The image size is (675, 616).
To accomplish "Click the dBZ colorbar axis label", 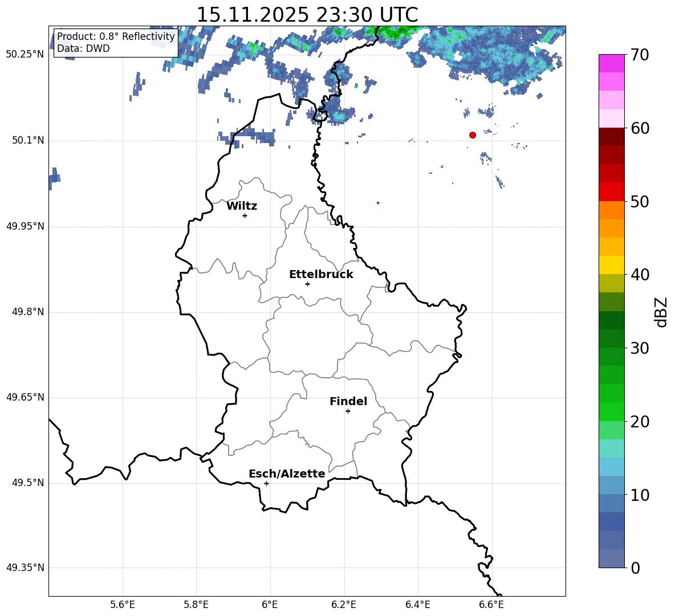I will pyautogui.click(x=661, y=312).
